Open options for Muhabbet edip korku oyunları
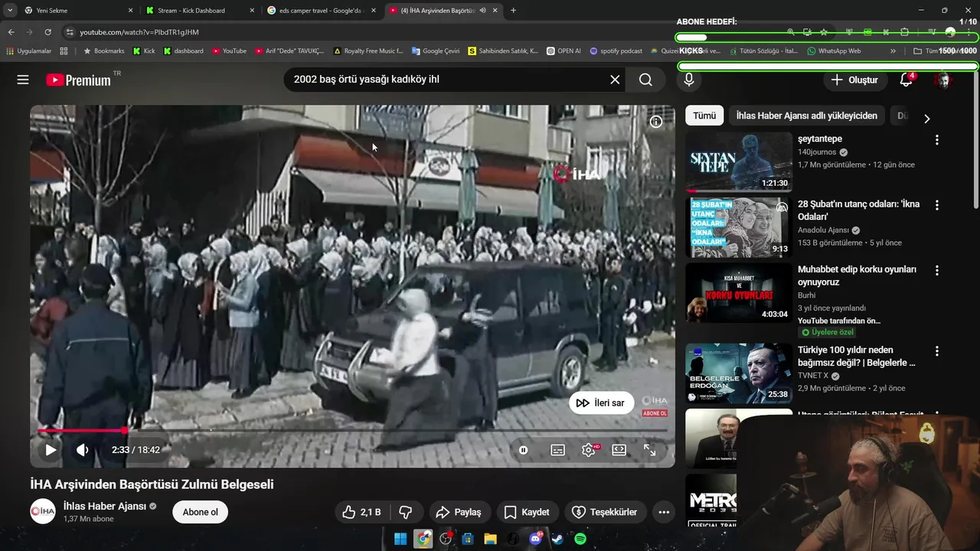The height and width of the screenshot is (551, 980). point(936,270)
